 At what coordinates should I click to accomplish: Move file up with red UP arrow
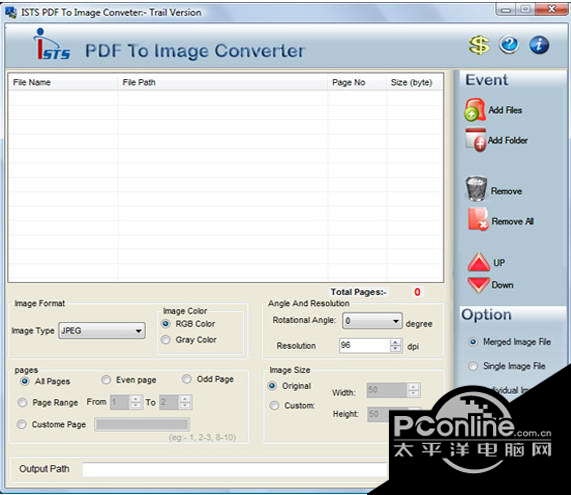coord(479,262)
